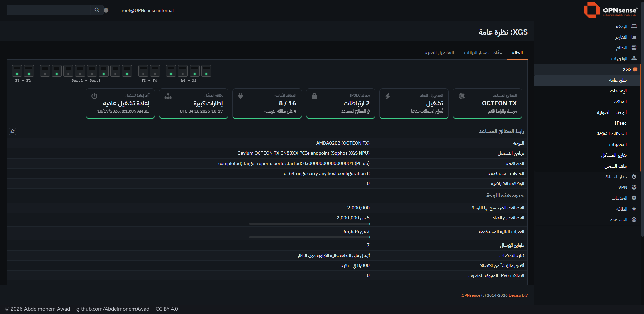Click the الواجهات network icon in sidebar

[634, 58]
